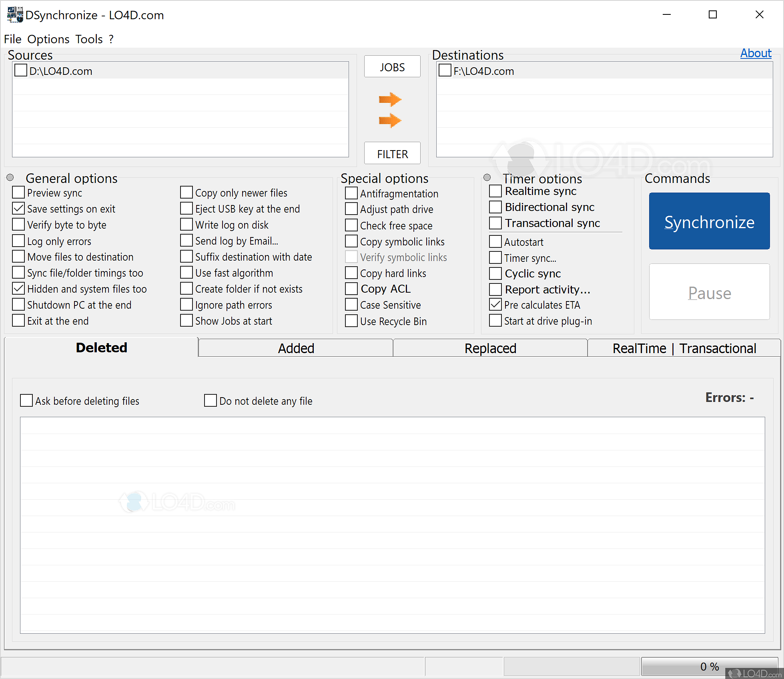784x679 pixels.
Task: Switch to the Added tab
Action: click(296, 348)
